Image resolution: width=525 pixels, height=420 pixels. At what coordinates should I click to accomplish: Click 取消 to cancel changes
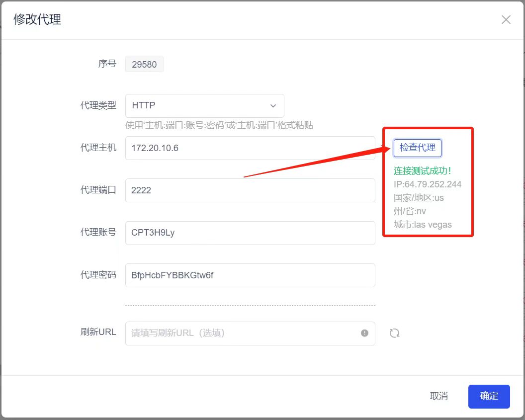tap(438, 396)
